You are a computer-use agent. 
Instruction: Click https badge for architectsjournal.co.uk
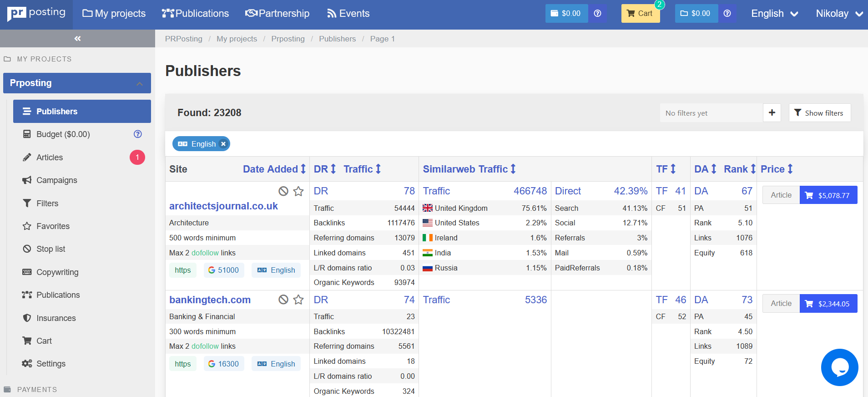[183, 270]
